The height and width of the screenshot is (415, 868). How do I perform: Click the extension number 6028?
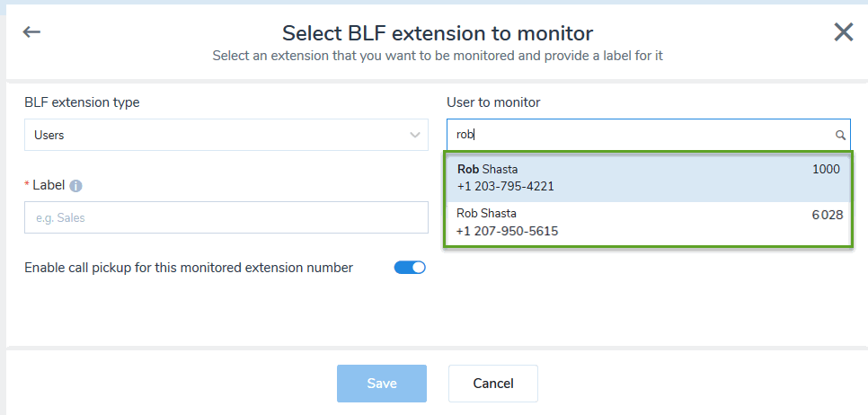click(x=828, y=216)
